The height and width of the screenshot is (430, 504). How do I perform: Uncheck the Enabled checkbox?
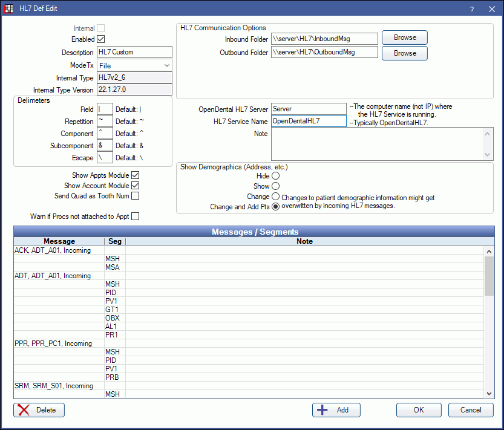coord(101,39)
